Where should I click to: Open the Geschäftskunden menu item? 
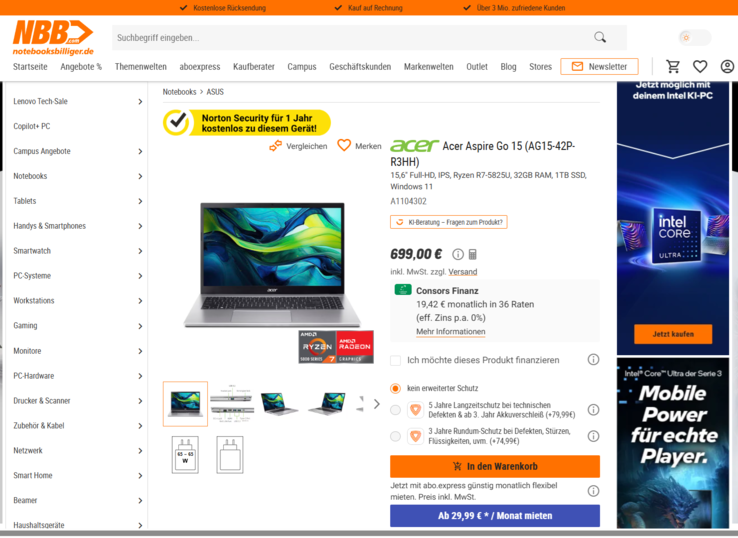click(360, 66)
